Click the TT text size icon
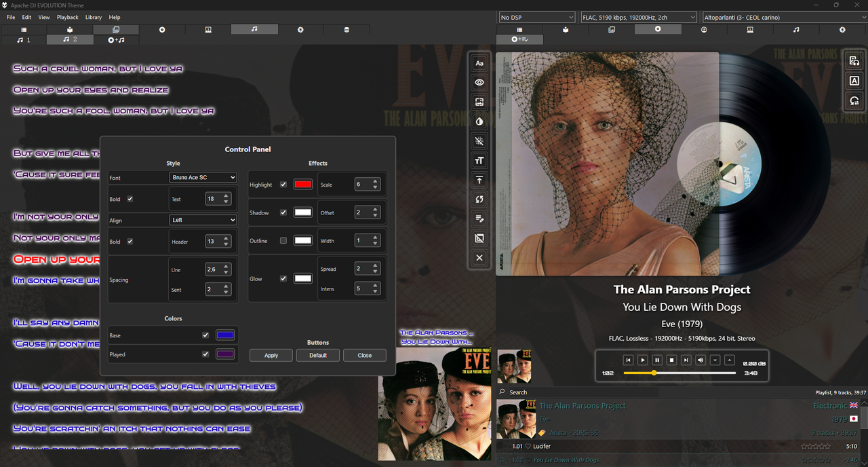The height and width of the screenshot is (467, 868). click(x=479, y=161)
